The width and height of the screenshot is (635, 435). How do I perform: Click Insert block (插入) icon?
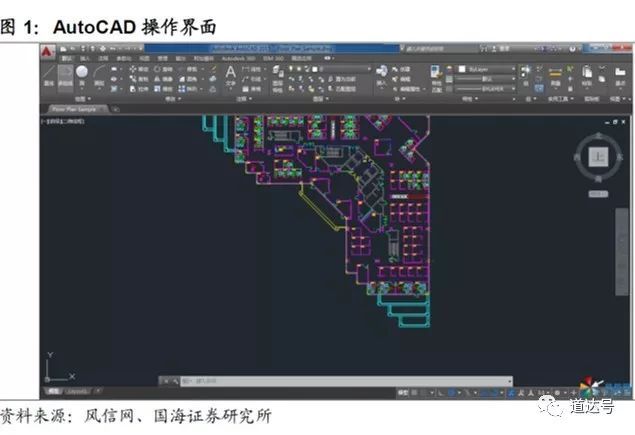pyautogui.click(x=381, y=76)
